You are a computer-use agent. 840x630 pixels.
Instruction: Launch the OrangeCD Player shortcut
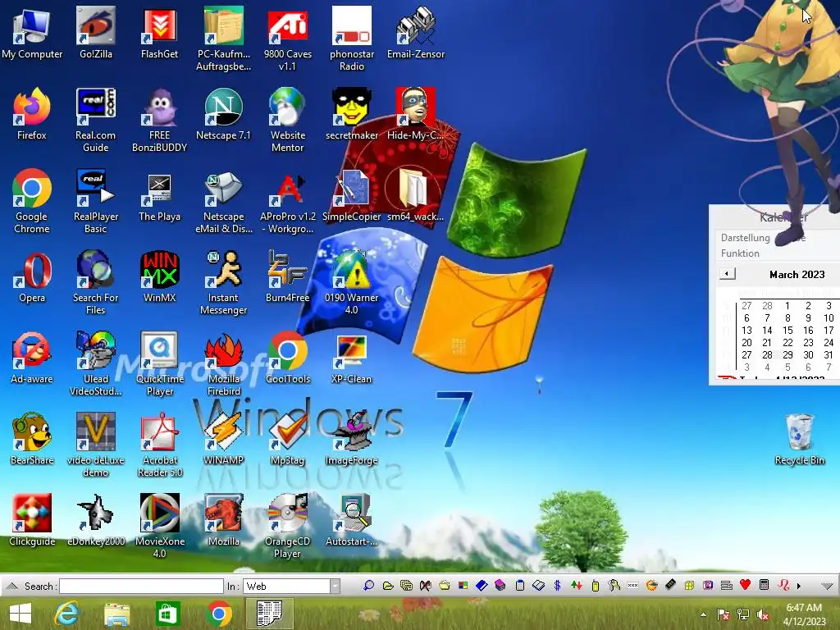click(x=287, y=526)
